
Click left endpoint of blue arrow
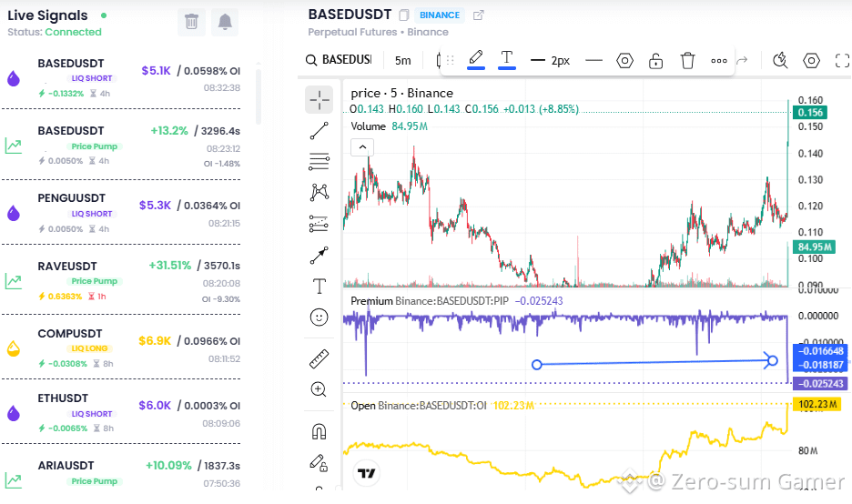[x=537, y=365]
